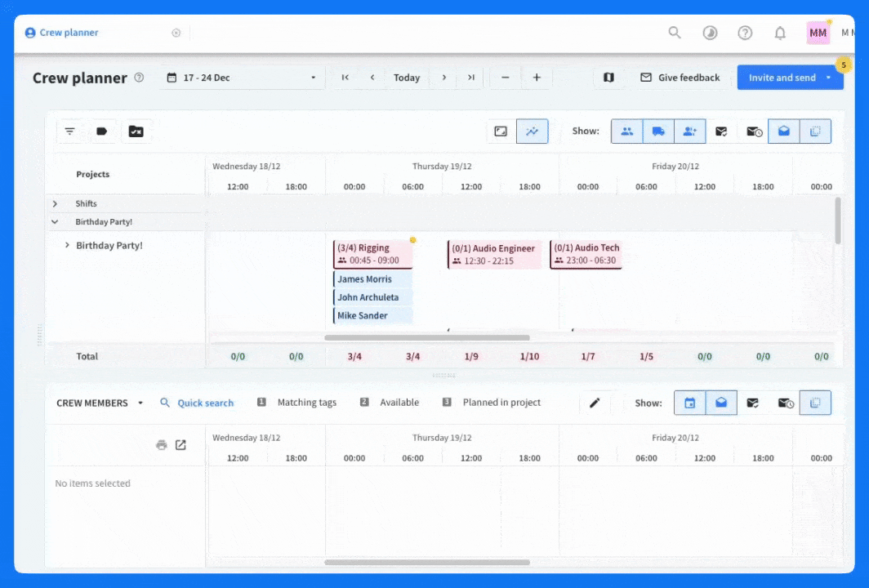Screen dimensions: 869x588
Task: Zoom in timeline with plus button
Action: pyautogui.click(x=537, y=78)
